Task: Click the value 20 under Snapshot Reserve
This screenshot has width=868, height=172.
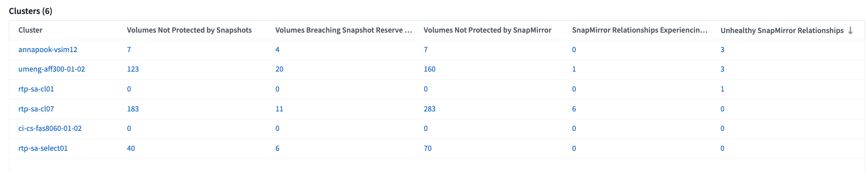Action: [x=279, y=69]
